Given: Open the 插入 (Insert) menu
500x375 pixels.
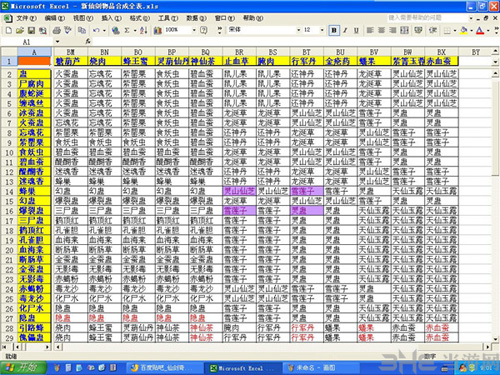Looking at the screenshot, I should tap(111, 18).
